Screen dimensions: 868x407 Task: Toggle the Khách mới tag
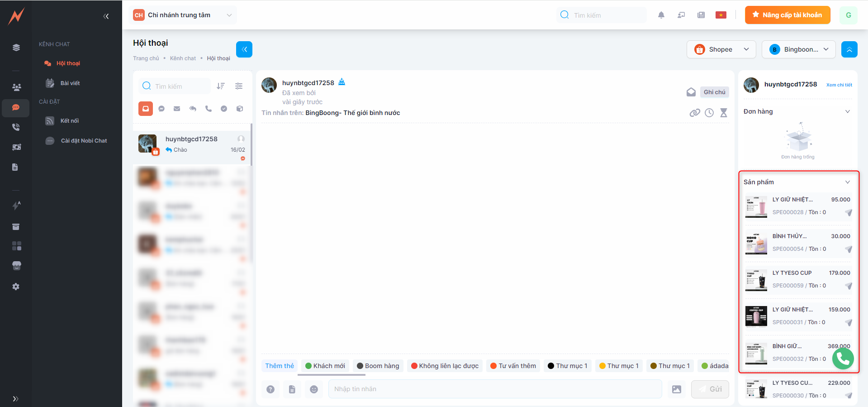coord(325,366)
